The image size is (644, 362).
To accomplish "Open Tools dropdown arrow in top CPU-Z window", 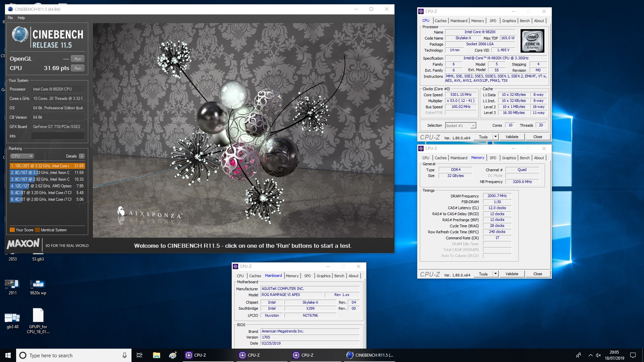I will pyautogui.click(x=495, y=137).
